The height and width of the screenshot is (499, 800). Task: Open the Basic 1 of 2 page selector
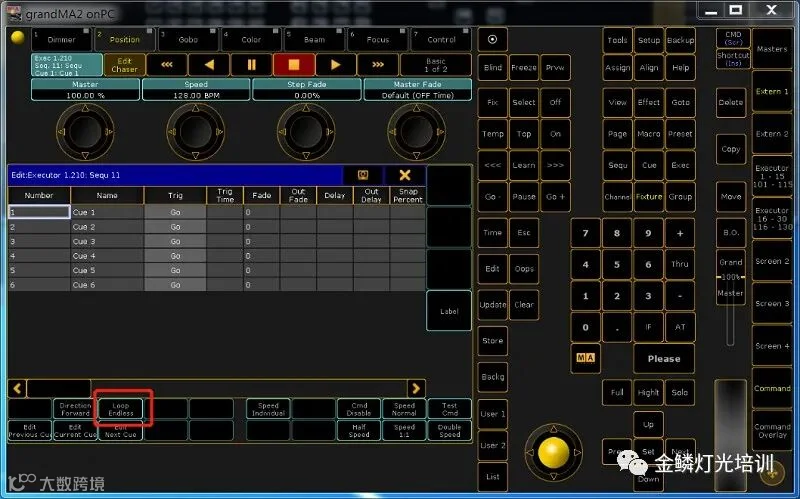(436, 65)
